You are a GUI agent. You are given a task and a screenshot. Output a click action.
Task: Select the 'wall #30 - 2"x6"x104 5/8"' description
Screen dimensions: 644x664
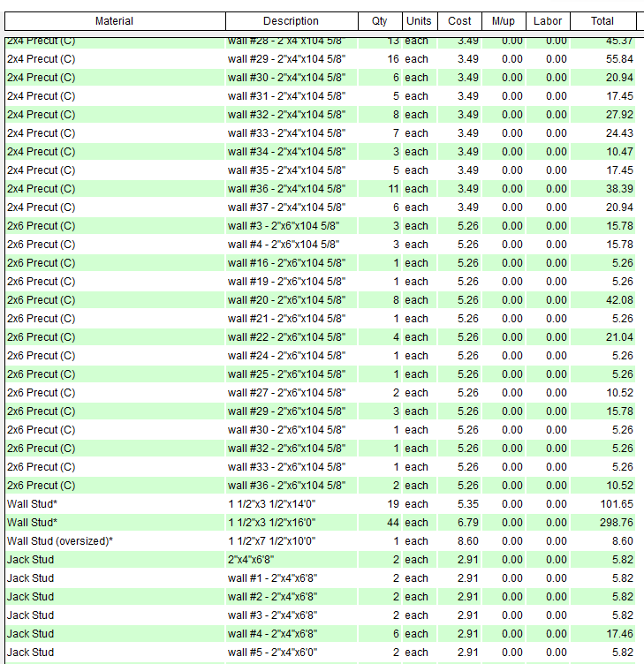click(292, 430)
